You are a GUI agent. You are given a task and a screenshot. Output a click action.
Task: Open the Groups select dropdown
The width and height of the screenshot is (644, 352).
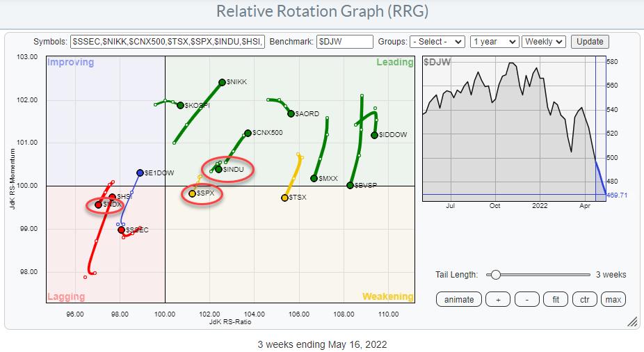437,42
